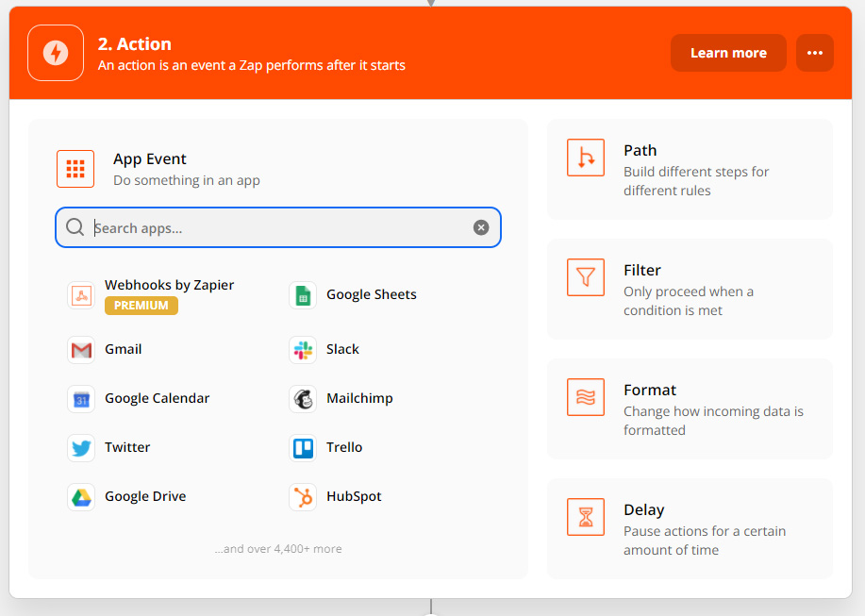Focus the Search apps input field
This screenshot has width=865, height=616.
[x=278, y=227]
